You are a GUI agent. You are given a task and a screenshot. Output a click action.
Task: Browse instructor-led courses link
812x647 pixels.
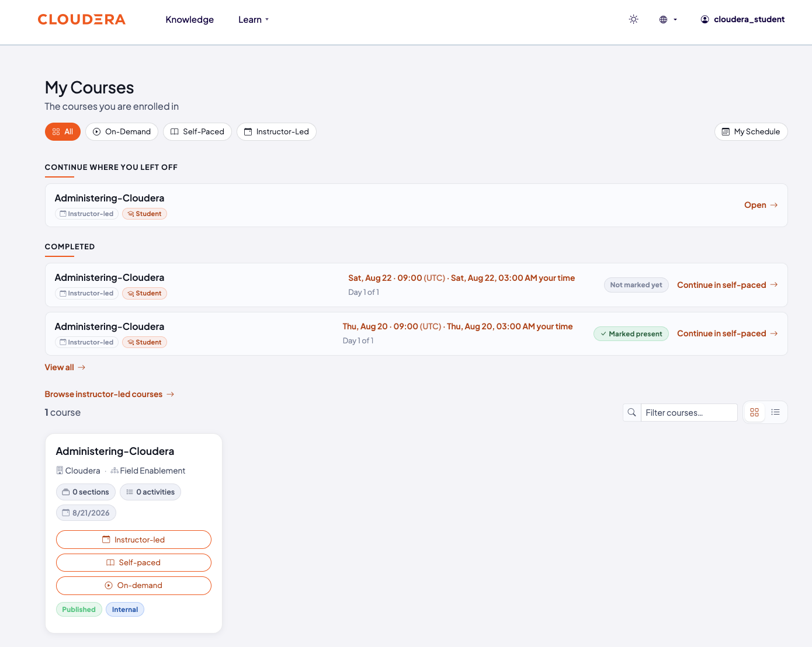[x=110, y=394]
